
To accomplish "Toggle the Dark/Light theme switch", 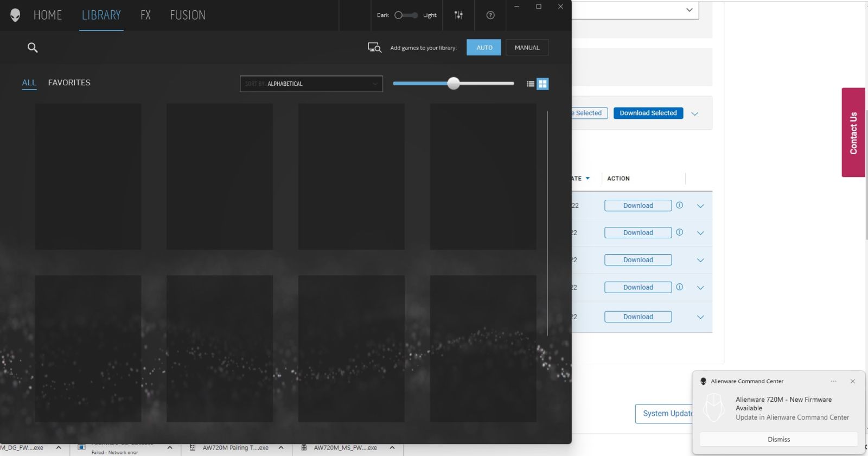I will tap(406, 15).
